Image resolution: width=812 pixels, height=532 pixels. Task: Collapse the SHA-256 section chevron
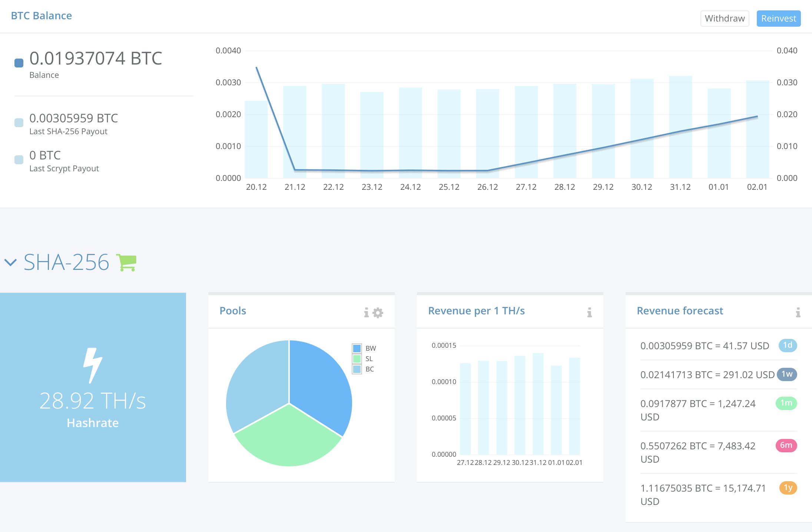point(10,262)
